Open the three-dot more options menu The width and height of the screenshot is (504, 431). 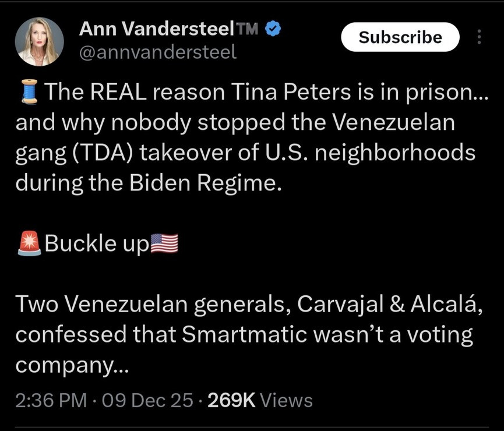click(x=480, y=38)
